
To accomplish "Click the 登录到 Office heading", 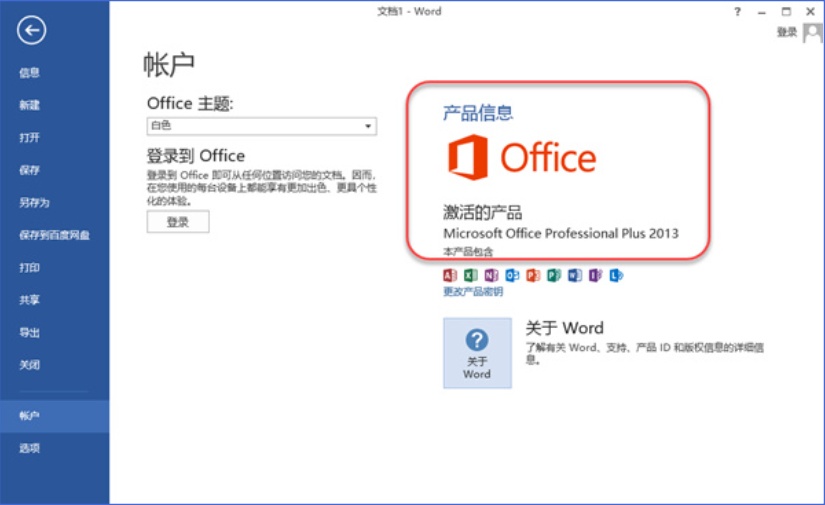I will coord(196,156).
